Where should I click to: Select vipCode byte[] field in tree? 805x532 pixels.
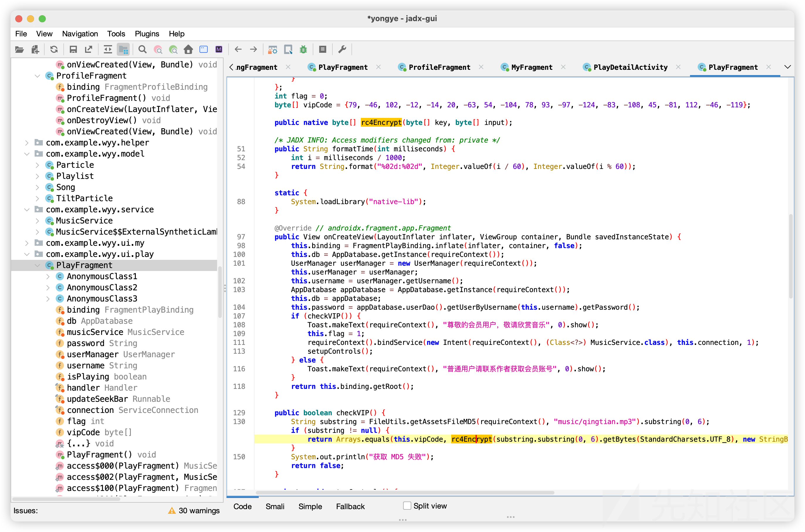click(x=99, y=432)
